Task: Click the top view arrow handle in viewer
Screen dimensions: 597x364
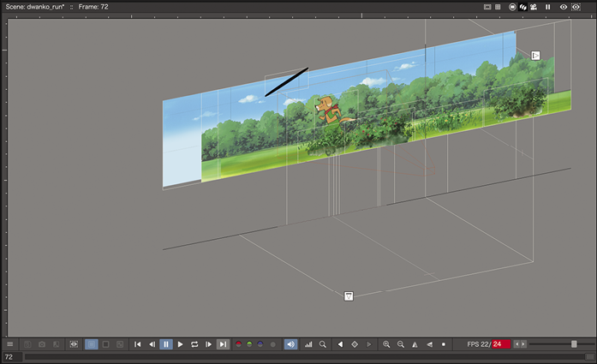Action: tap(349, 296)
